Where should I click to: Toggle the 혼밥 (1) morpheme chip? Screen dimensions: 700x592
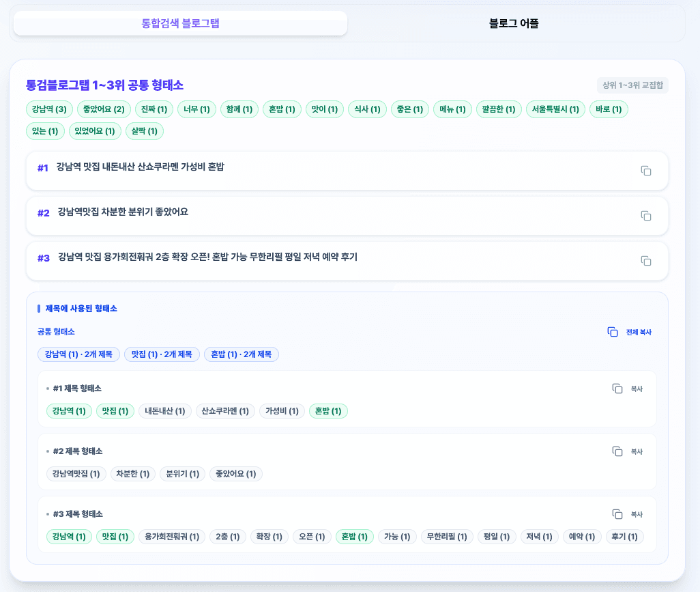click(x=282, y=109)
